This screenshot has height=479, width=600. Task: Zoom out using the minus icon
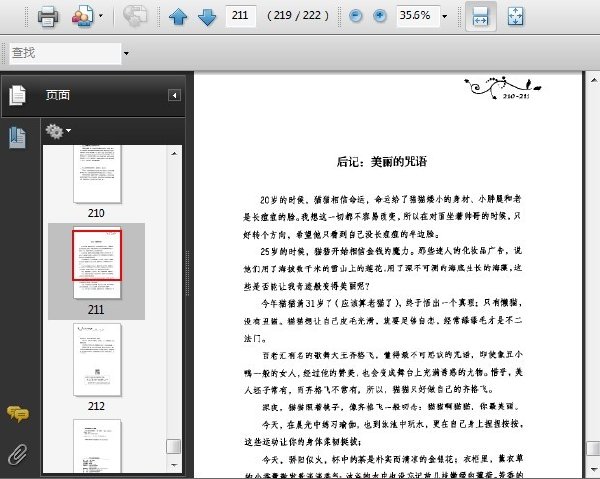(355, 16)
